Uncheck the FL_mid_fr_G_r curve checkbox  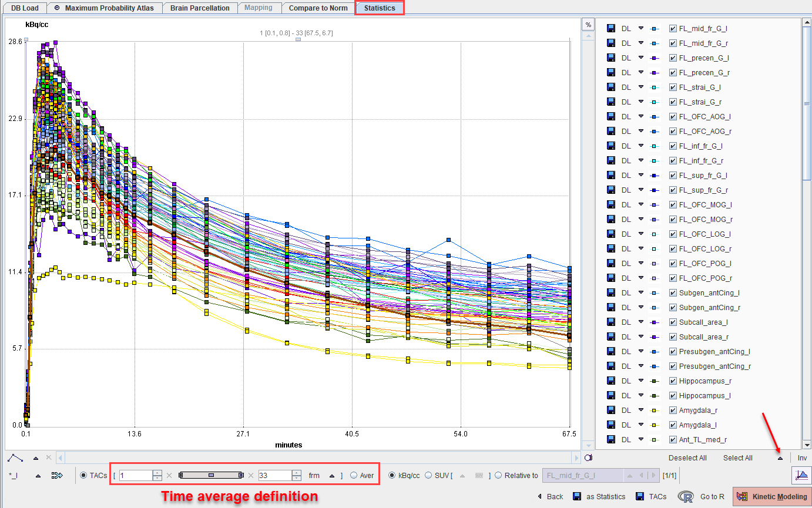[x=673, y=43]
